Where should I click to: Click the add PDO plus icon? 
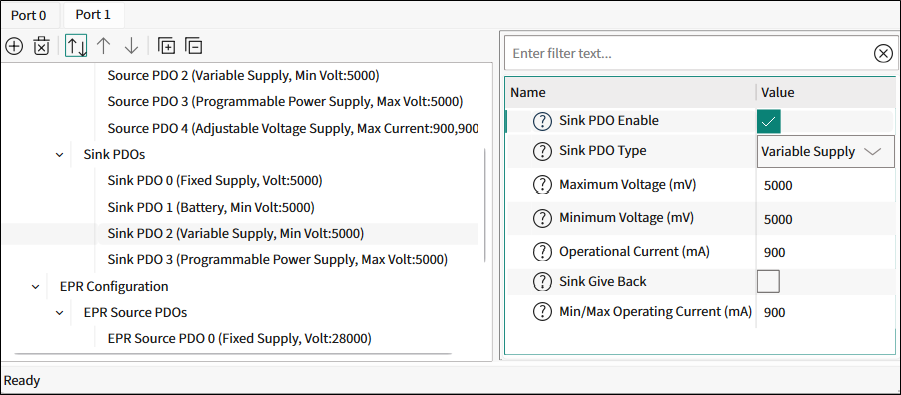coord(14,46)
